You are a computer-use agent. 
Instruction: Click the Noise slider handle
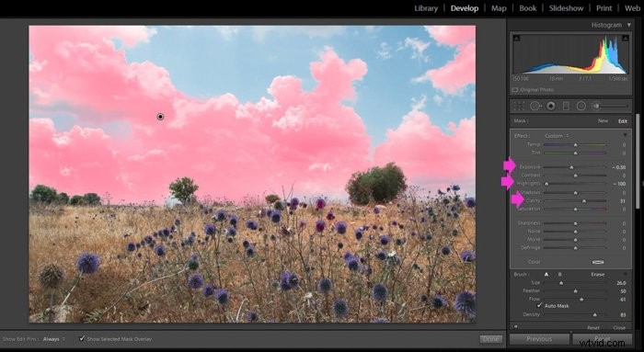pos(575,232)
